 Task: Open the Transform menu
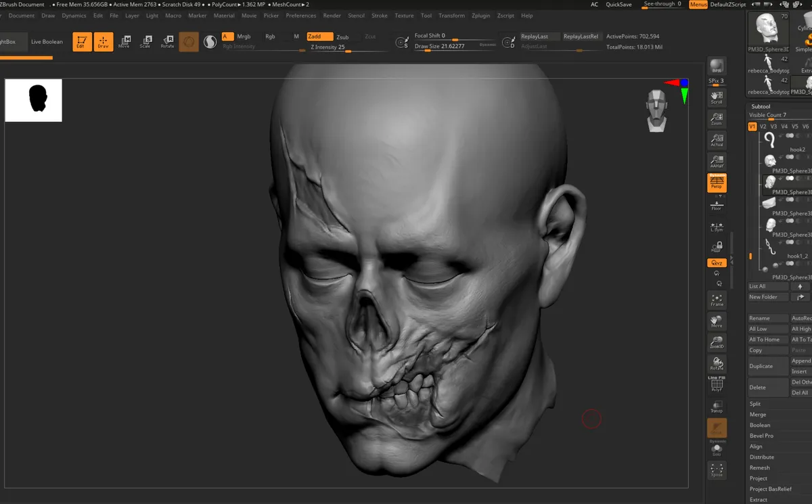click(451, 16)
